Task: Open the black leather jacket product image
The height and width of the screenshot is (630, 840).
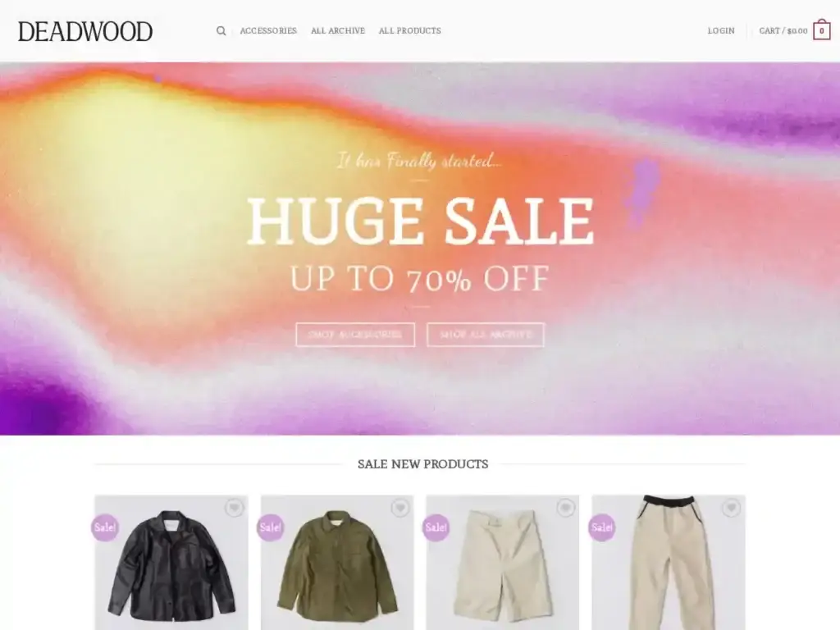Action: [x=171, y=563]
